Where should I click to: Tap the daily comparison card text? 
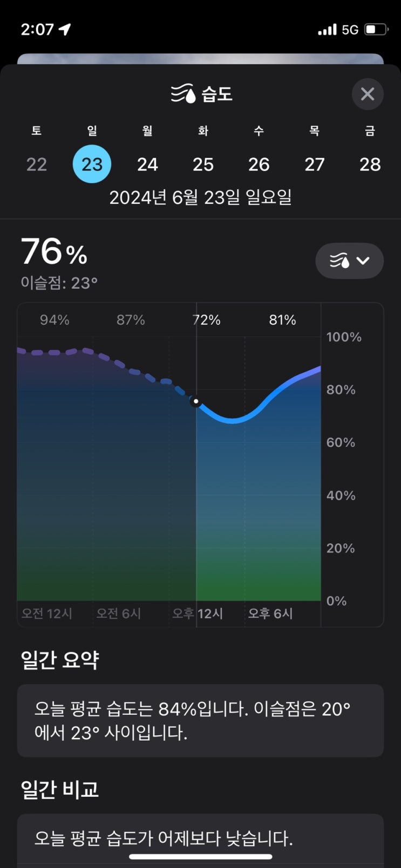pyautogui.click(x=164, y=838)
